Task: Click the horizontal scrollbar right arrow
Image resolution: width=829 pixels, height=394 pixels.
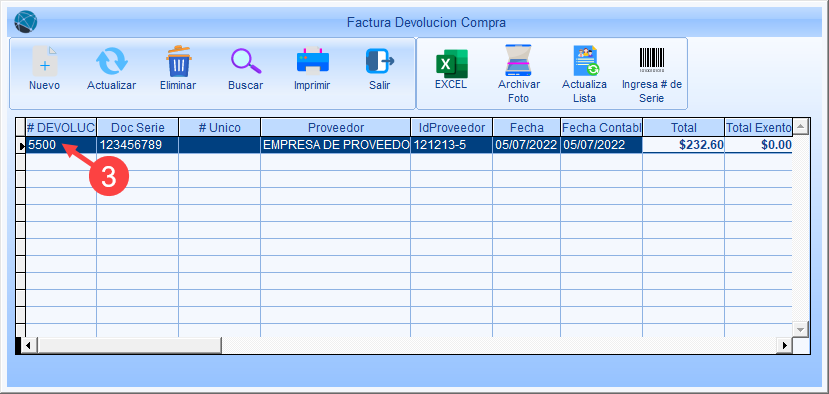Action: tap(785, 345)
